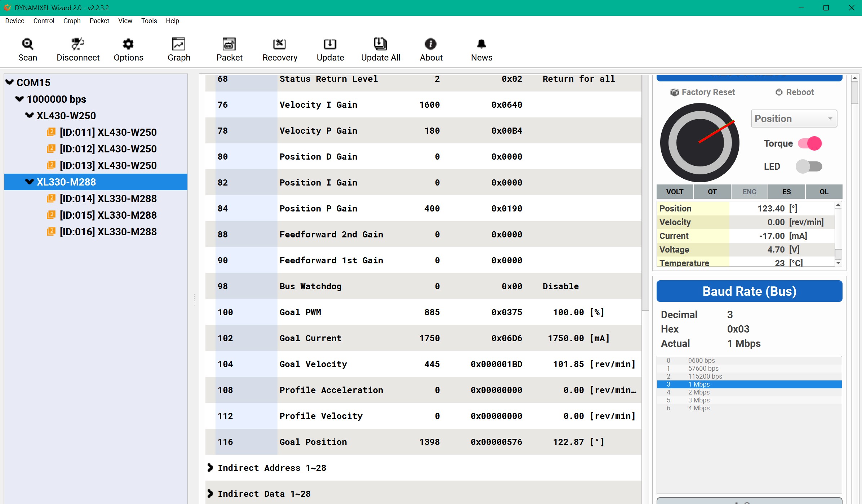This screenshot has width=862, height=504.
Task: Expand Indirect Address 1~28 section
Action: pyautogui.click(x=211, y=468)
